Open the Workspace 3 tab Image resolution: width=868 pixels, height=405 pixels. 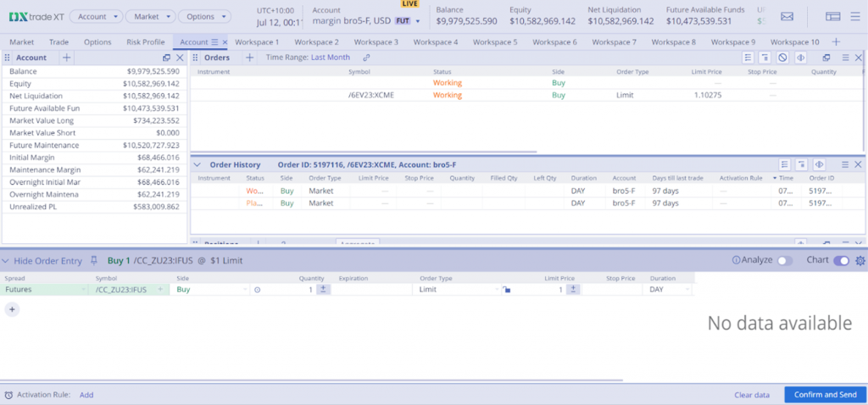[376, 42]
